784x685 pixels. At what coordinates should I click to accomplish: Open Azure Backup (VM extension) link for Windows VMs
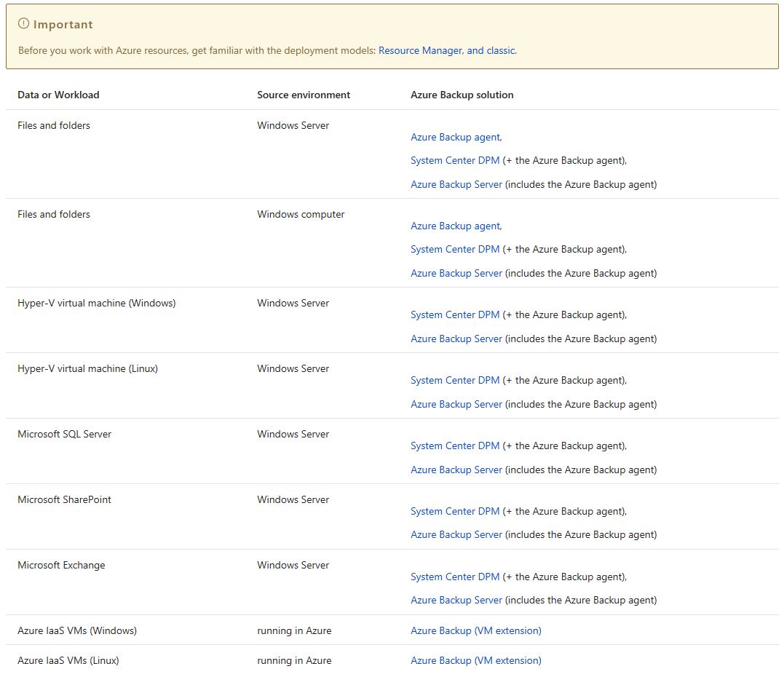click(x=476, y=630)
